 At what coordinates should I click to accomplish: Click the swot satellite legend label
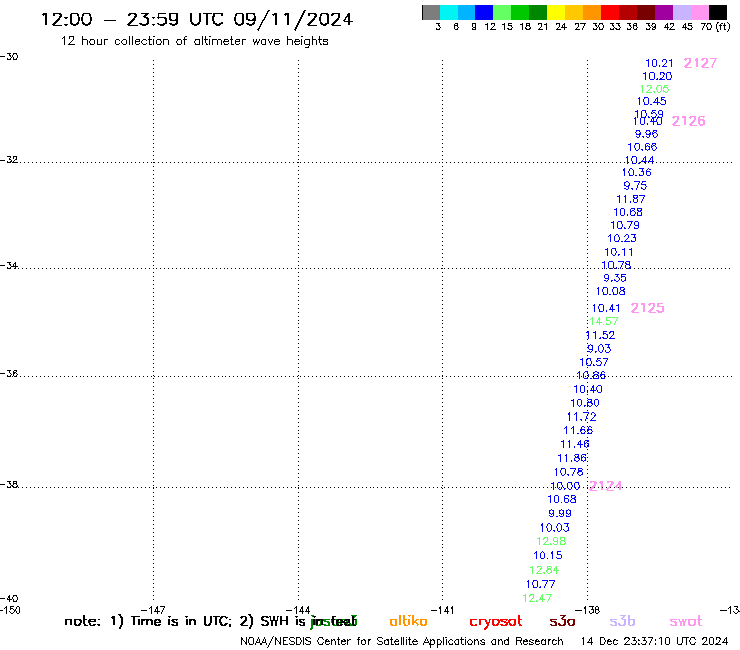coord(686,622)
